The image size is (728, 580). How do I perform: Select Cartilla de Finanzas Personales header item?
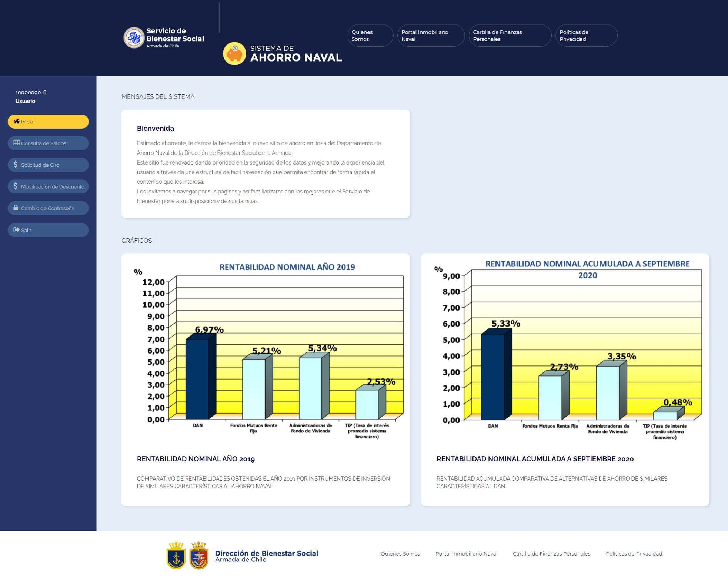point(510,36)
